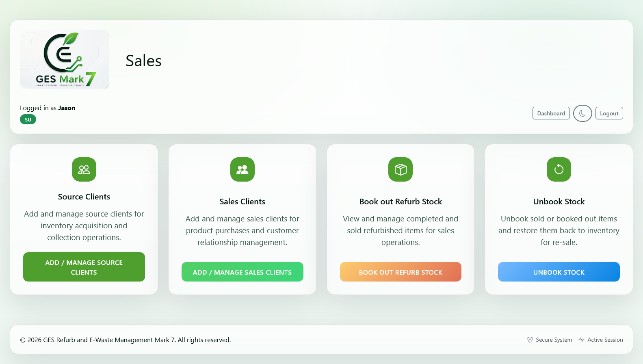Click the blue Unbook Stock button
Screen dimensions: 643x364
click(559, 272)
